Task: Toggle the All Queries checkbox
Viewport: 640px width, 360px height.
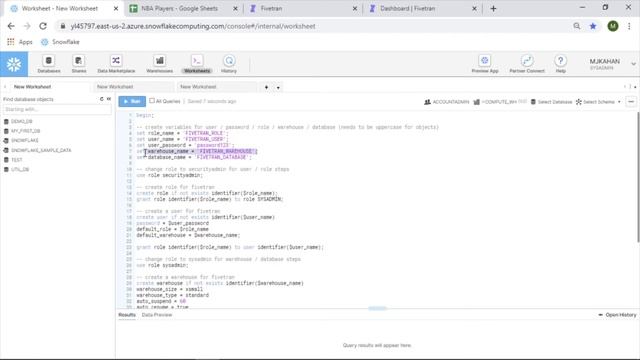Action: point(152,101)
